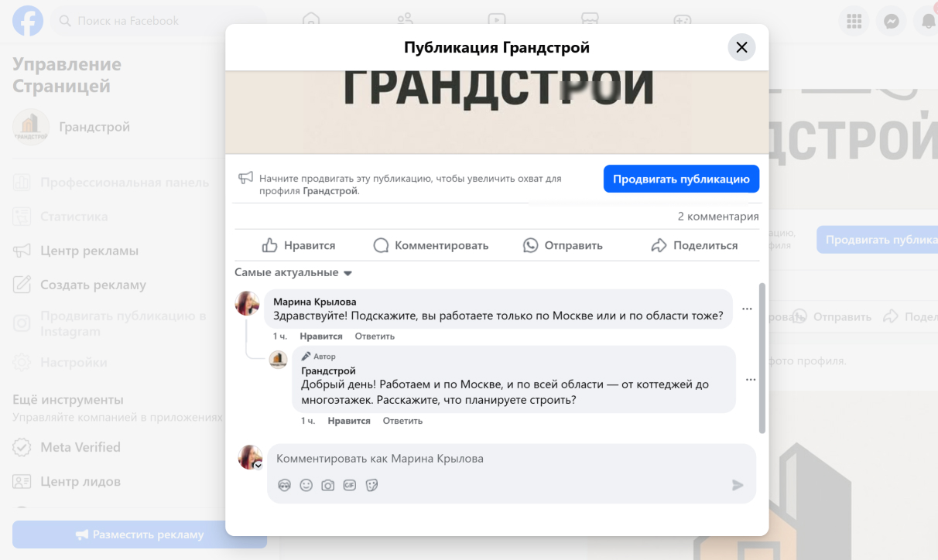
Task: Click Марина Крылова's avatar beside her comment
Action: pos(247,303)
